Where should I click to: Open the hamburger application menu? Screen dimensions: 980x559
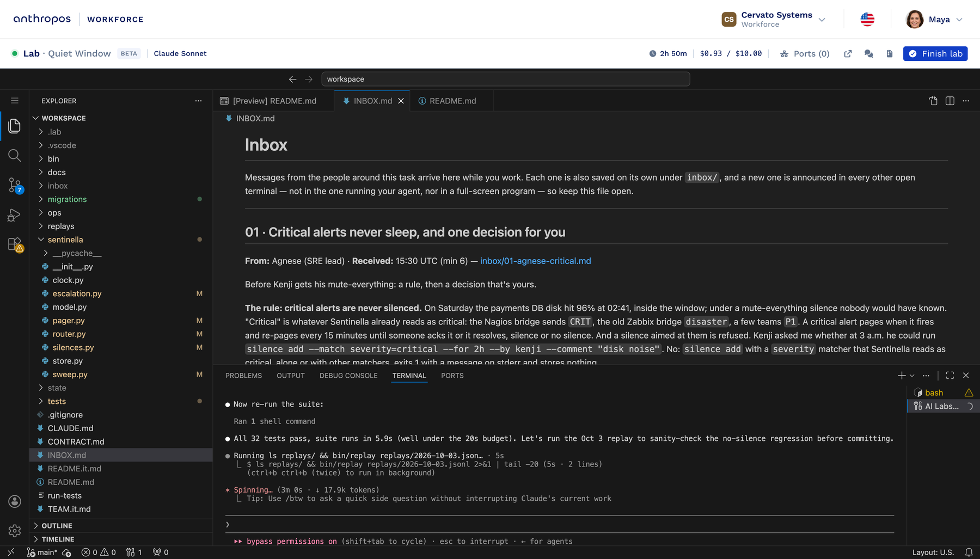[x=15, y=101]
